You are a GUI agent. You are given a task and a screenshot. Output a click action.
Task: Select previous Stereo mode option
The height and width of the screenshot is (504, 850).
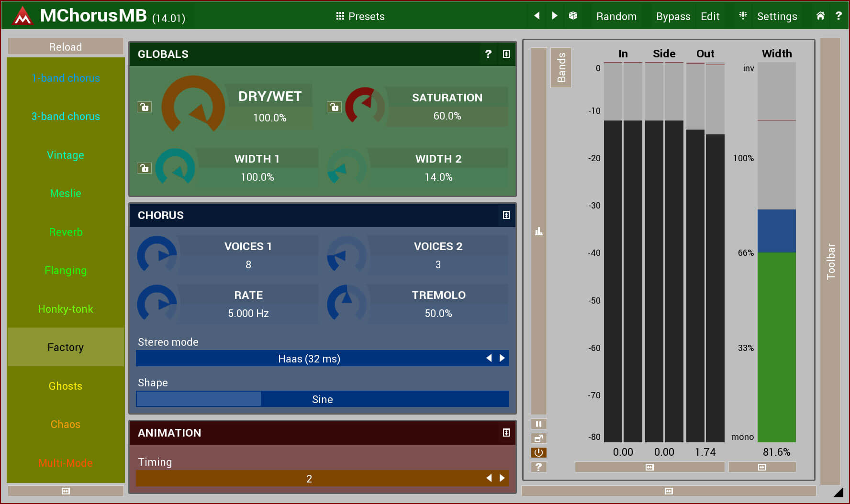pyautogui.click(x=489, y=358)
